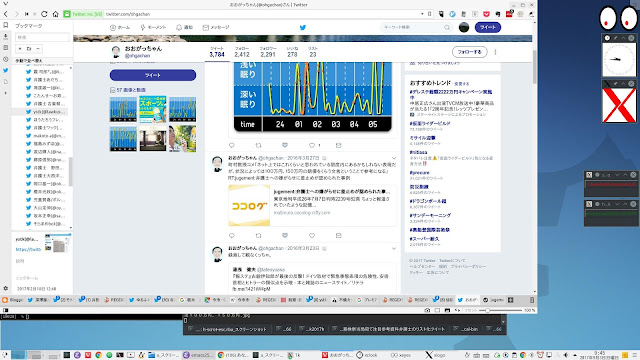Send the ココログ tweet via direct message icon

pyautogui.click(x=338, y=236)
